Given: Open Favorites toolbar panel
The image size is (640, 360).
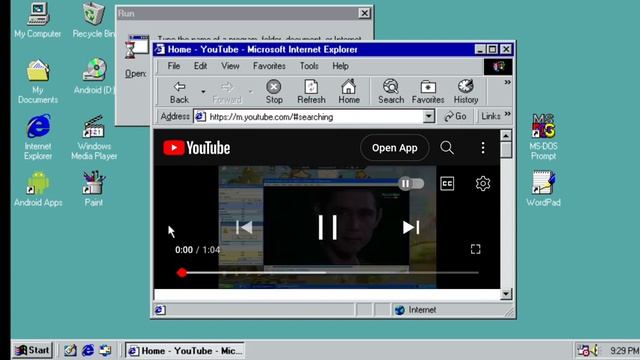Looking at the screenshot, I should coord(428,92).
